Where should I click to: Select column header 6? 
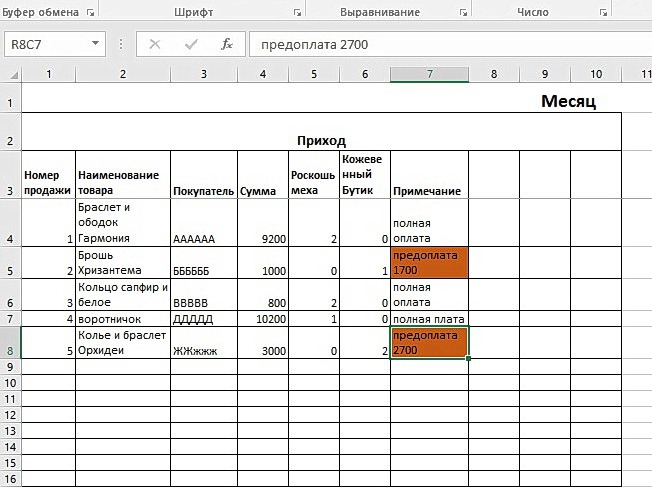[x=365, y=74]
